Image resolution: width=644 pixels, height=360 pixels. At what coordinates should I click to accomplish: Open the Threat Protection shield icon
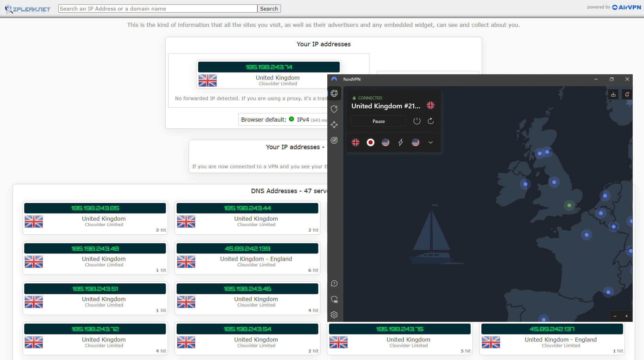tap(334, 109)
